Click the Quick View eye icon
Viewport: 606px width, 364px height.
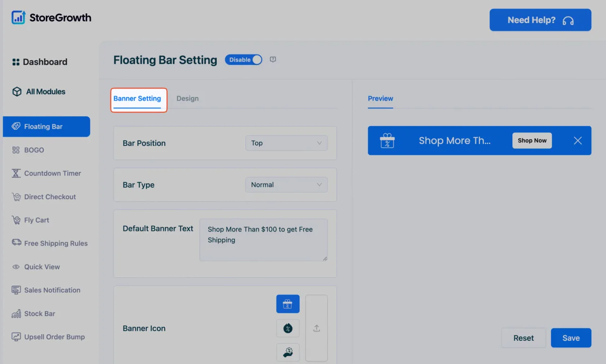[x=16, y=267]
